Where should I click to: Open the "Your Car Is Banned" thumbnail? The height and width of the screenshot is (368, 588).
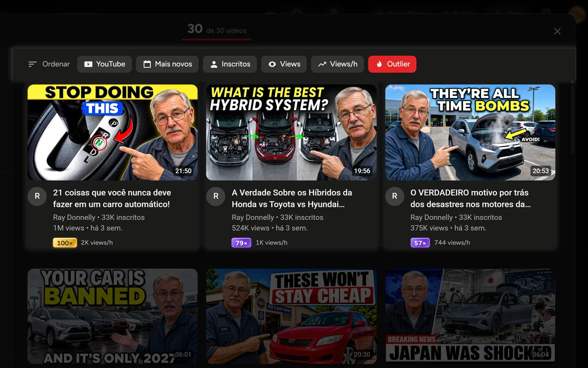coord(113,316)
